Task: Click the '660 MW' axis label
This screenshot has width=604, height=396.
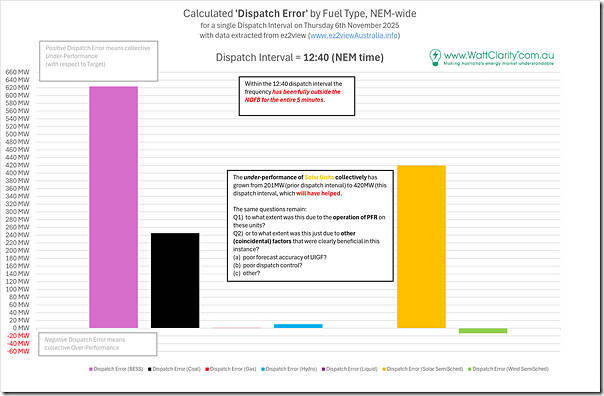Action: click(x=17, y=72)
